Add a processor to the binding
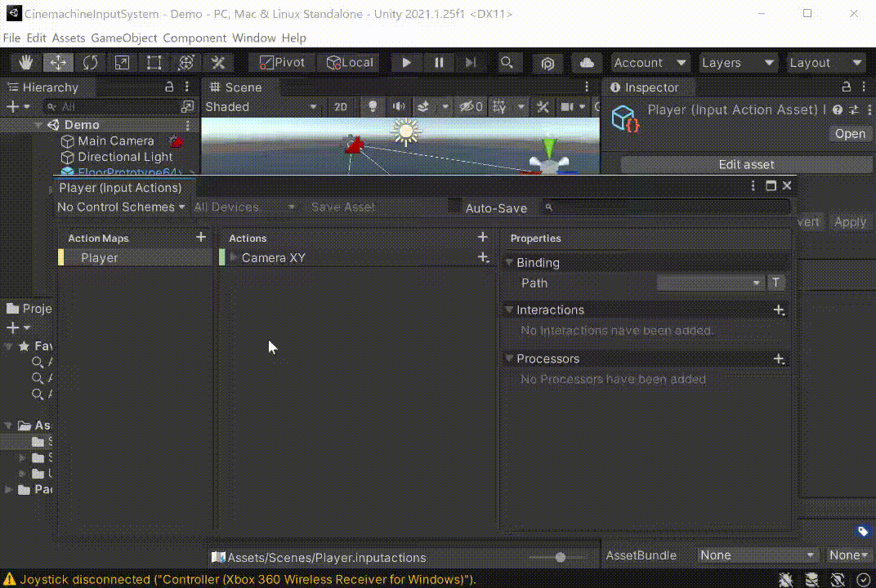876x588 pixels. (779, 359)
